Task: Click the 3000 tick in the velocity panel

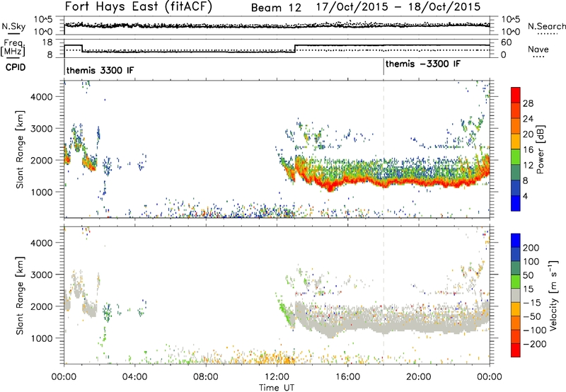Action: point(41,275)
